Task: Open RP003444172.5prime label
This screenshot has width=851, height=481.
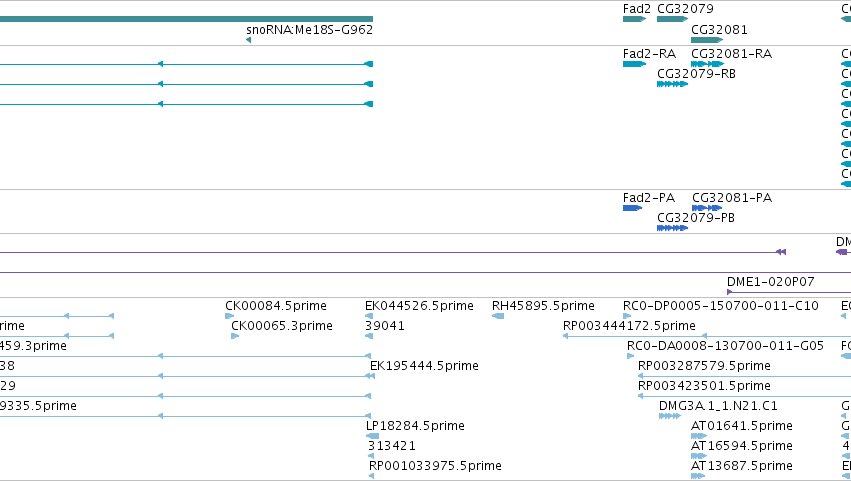Action: (629, 326)
